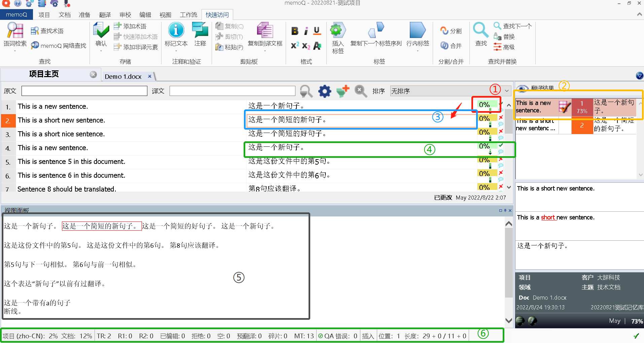Open the 文档 ribbon tab
The width and height of the screenshot is (644, 343).
tap(65, 15)
